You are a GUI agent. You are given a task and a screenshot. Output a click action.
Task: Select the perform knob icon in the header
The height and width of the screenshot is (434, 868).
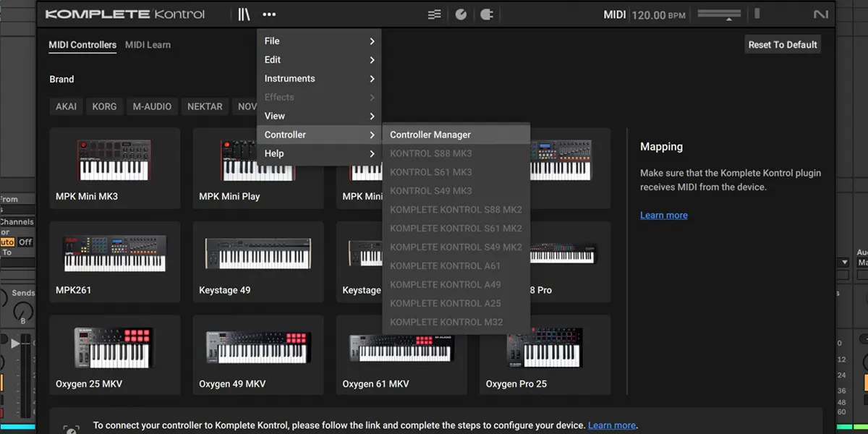point(461,13)
